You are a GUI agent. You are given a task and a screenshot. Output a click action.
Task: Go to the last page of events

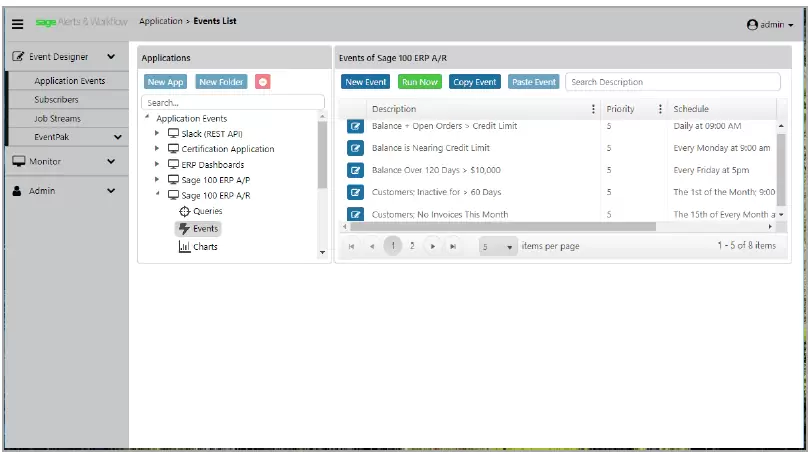453,246
